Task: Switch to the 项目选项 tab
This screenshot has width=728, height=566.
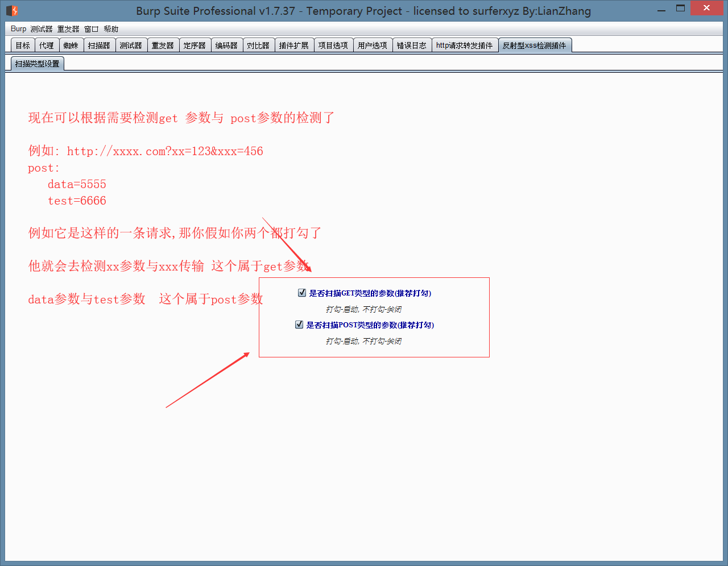Action: (x=333, y=45)
